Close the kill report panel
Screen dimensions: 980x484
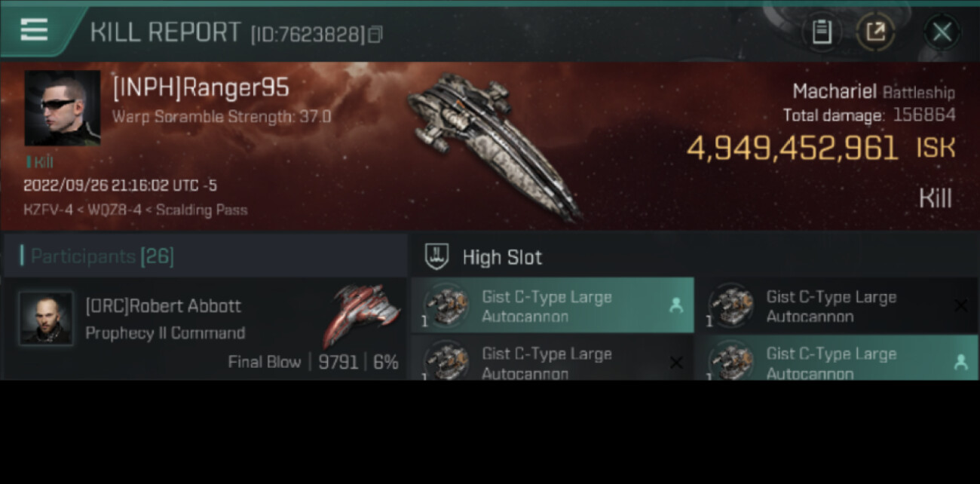coord(942,32)
